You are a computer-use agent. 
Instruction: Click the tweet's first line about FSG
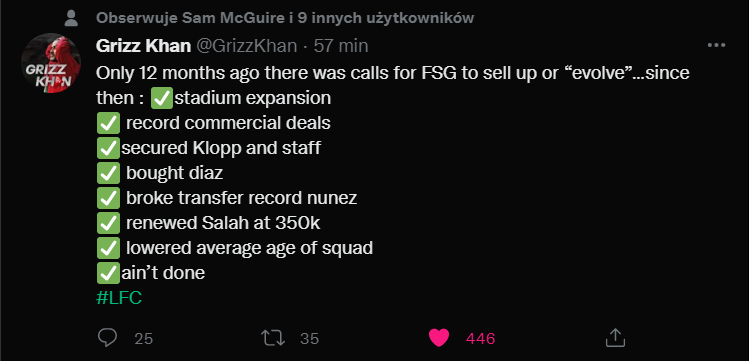[393, 73]
